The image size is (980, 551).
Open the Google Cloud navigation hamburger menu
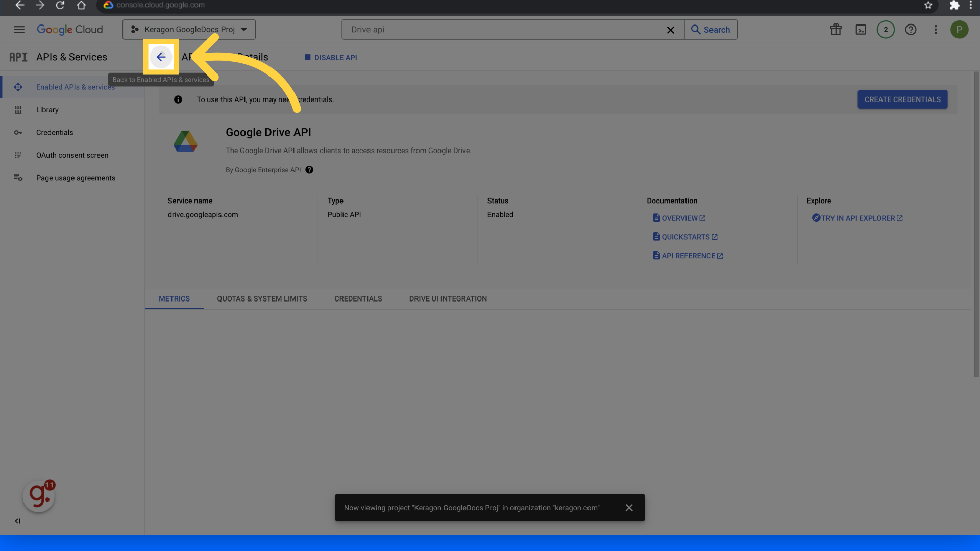[19, 30]
